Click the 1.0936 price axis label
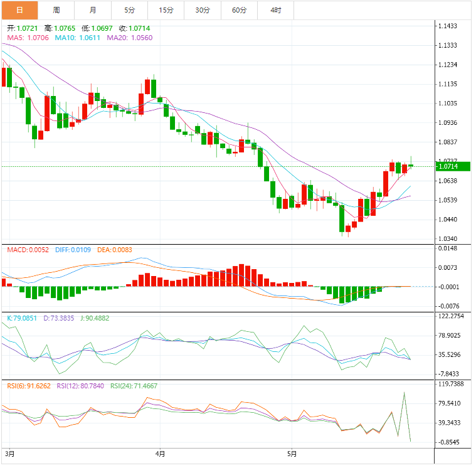 coord(447,123)
